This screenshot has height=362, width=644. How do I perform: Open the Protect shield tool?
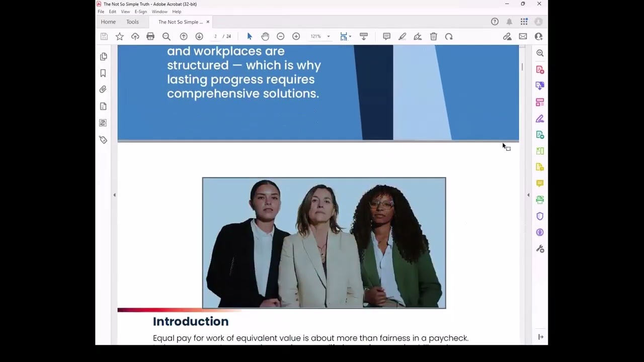[x=540, y=216]
